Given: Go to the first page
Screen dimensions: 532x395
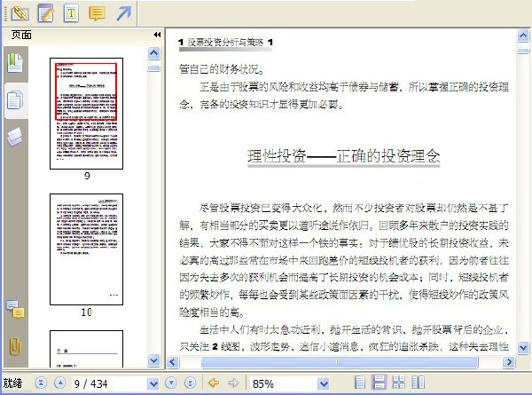Looking at the screenshot, I should click(x=41, y=383).
